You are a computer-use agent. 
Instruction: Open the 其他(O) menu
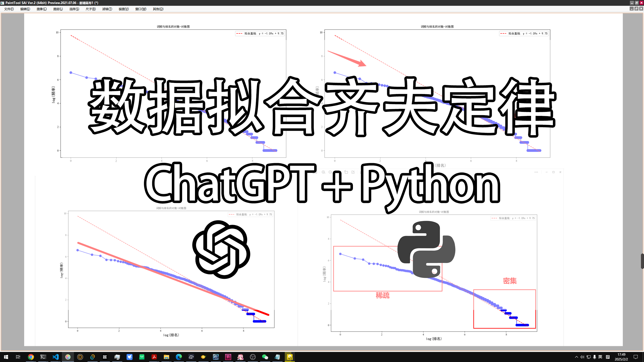pos(158,9)
